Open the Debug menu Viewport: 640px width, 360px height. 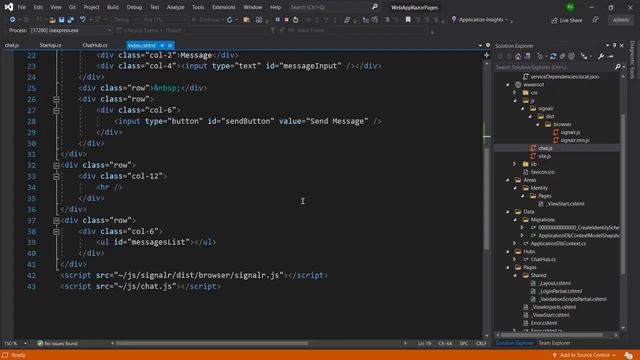tap(134, 7)
